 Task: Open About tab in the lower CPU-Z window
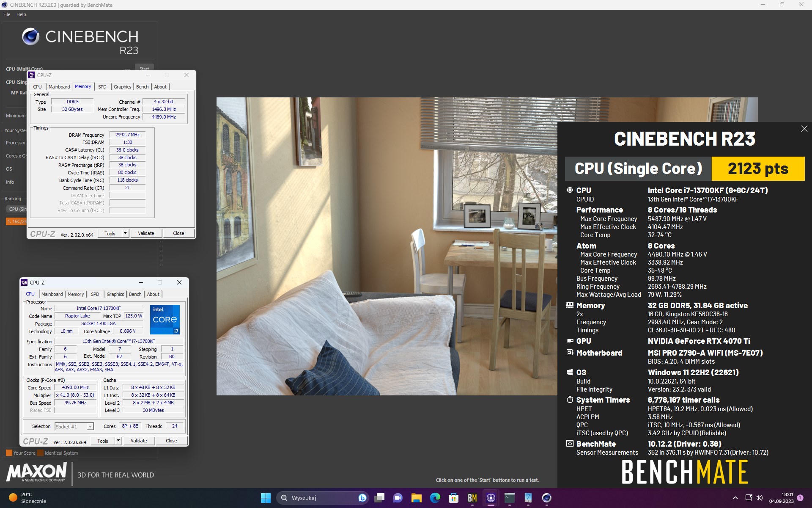click(x=153, y=294)
